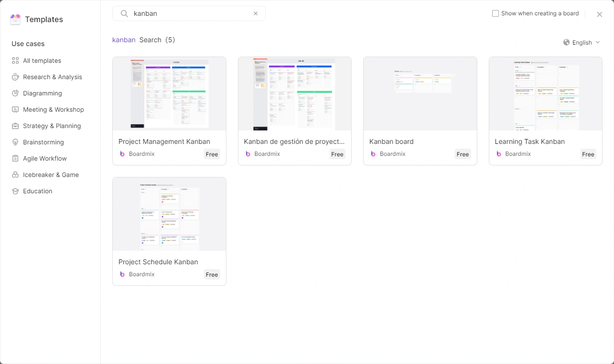
Task: Click the Project Management Kanban title
Action: 164,141
